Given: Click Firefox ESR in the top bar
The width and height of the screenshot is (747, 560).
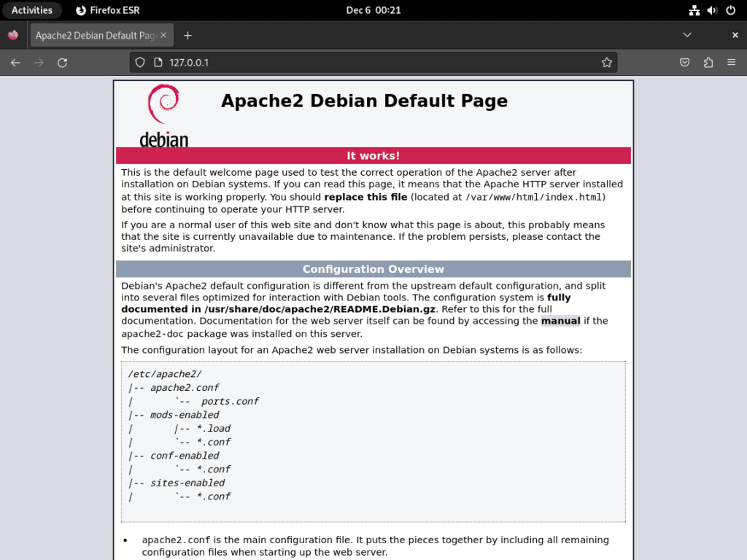Looking at the screenshot, I should pos(107,9).
